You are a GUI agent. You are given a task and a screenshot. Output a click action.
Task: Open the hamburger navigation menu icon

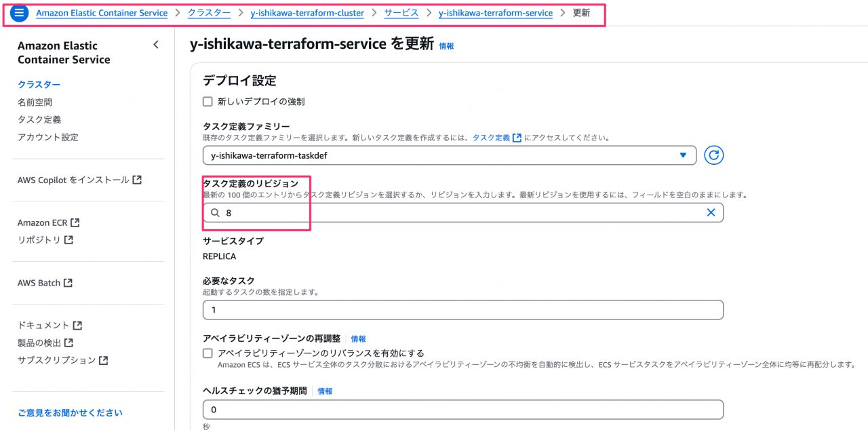[19, 13]
